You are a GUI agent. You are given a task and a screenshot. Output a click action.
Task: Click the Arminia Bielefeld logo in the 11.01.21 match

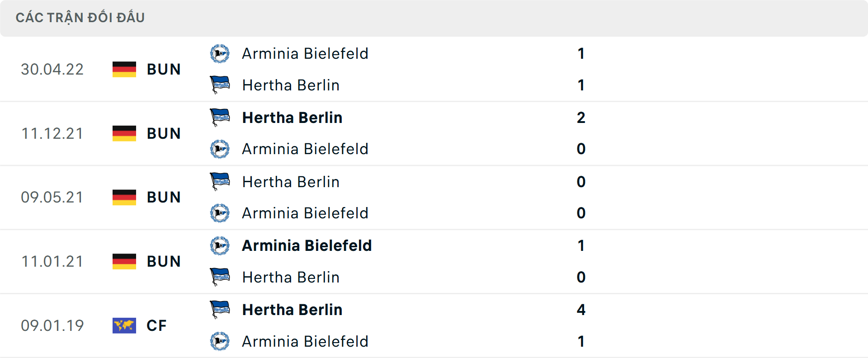[220, 245]
